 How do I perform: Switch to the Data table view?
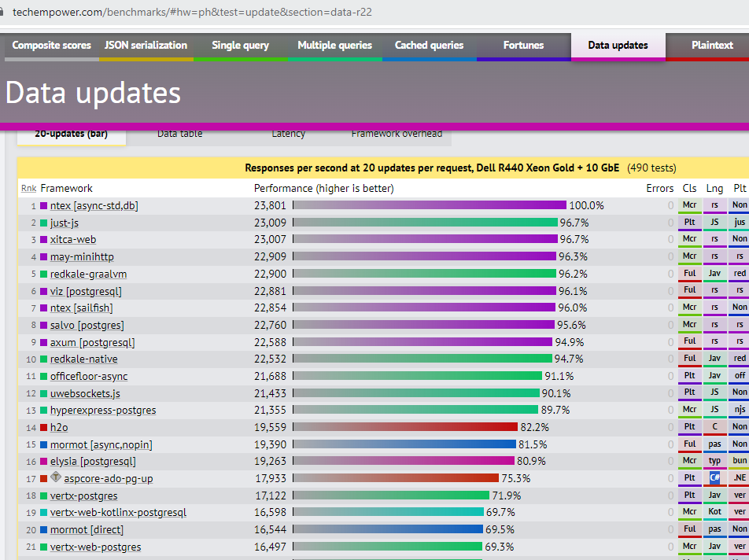pos(179,134)
